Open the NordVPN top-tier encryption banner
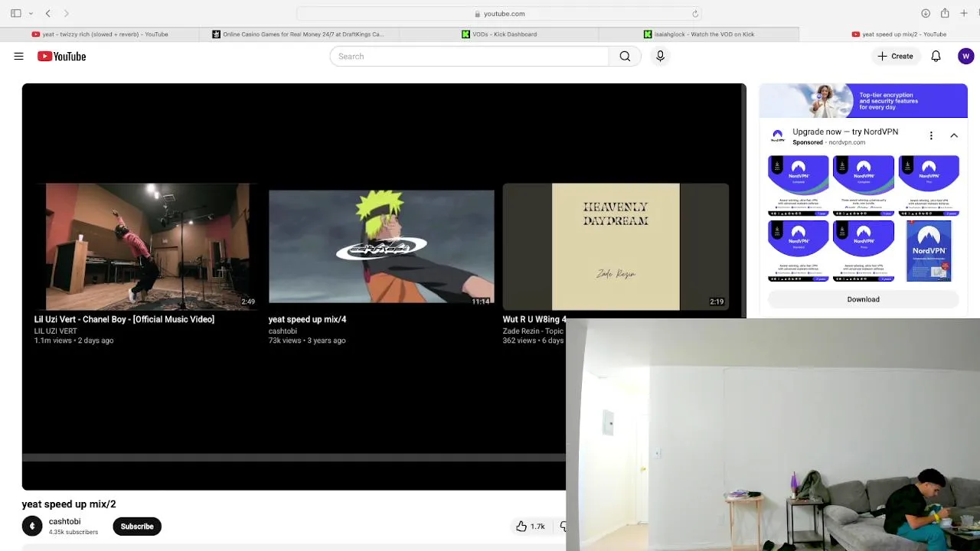This screenshot has height=551, width=980. click(x=863, y=101)
